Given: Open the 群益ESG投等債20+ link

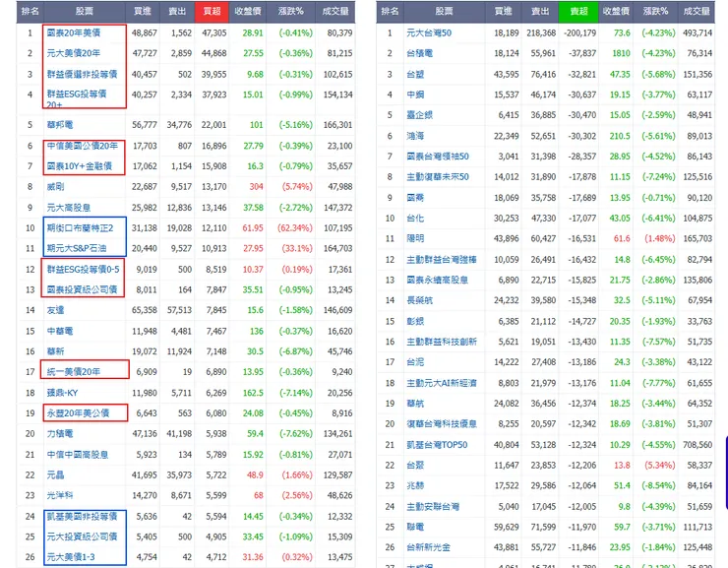Looking at the screenshot, I should coord(77,98).
